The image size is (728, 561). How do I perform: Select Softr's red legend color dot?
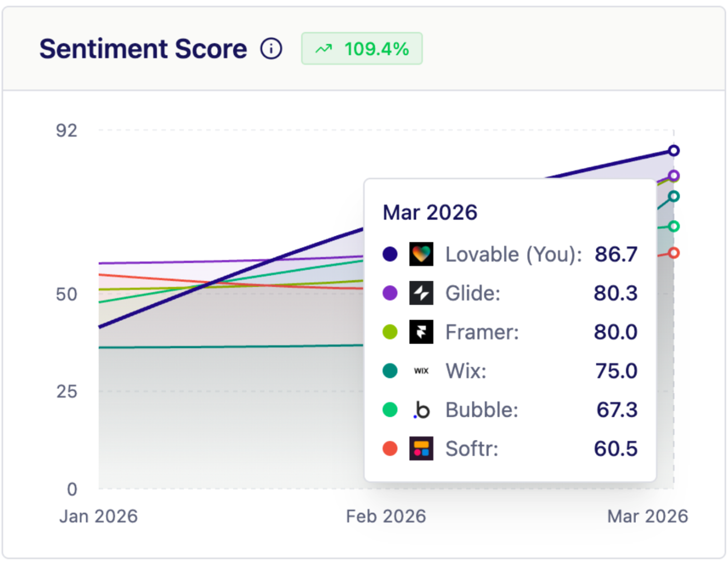(390, 449)
